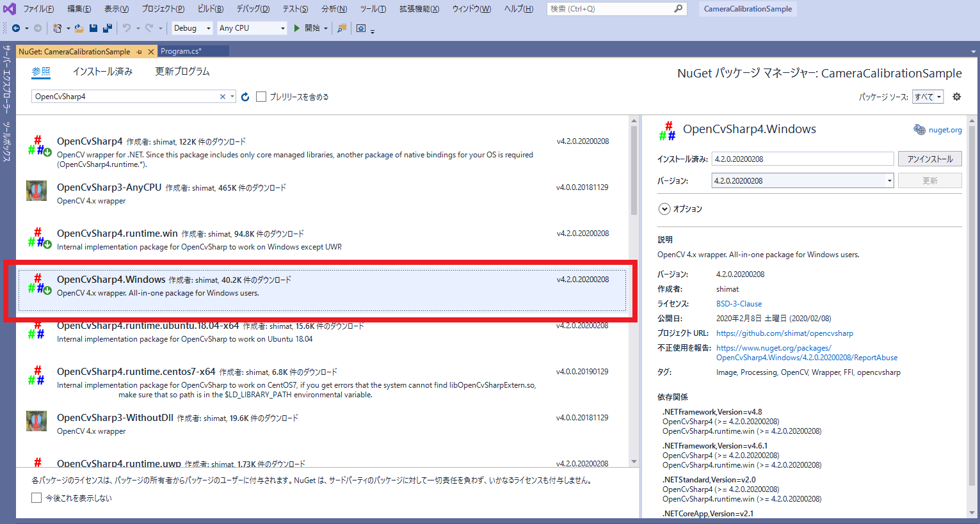
Task: Open the package source dropdown
Action: click(928, 97)
